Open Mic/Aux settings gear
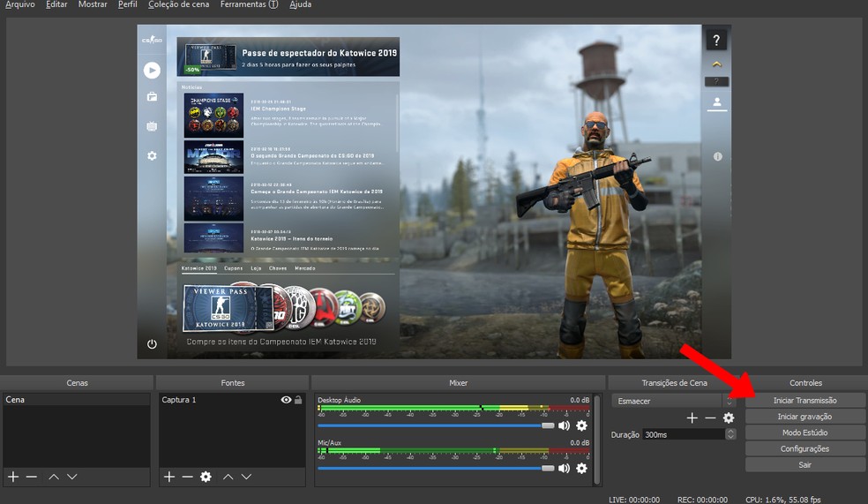The width and height of the screenshot is (868, 504). 582,468
